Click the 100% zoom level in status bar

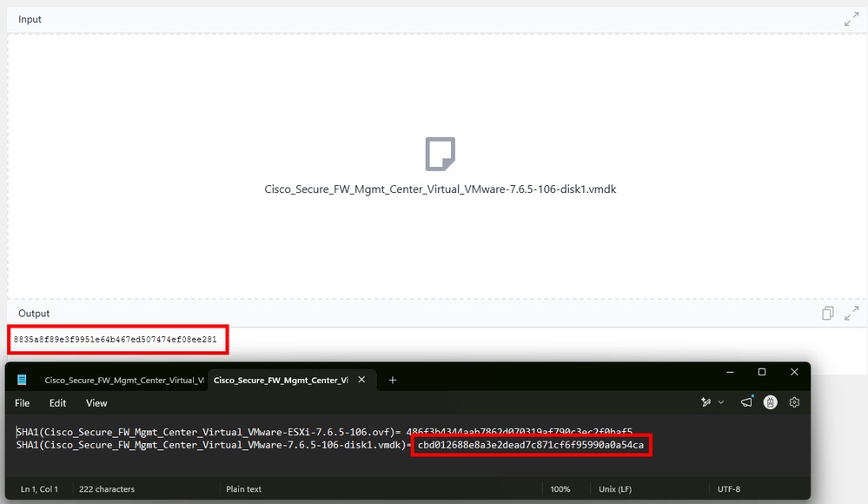[560, 489]
